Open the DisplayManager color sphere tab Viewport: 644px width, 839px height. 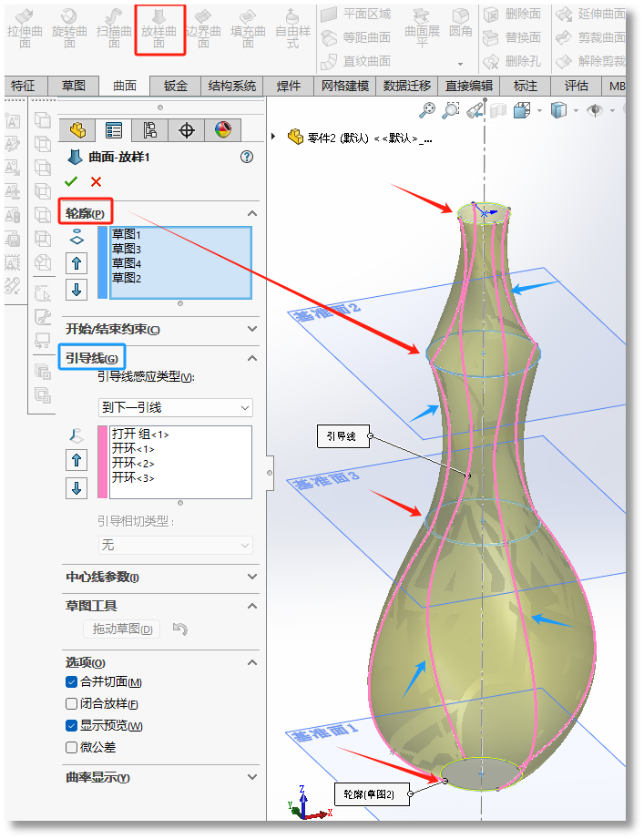(x=222, y=130)
